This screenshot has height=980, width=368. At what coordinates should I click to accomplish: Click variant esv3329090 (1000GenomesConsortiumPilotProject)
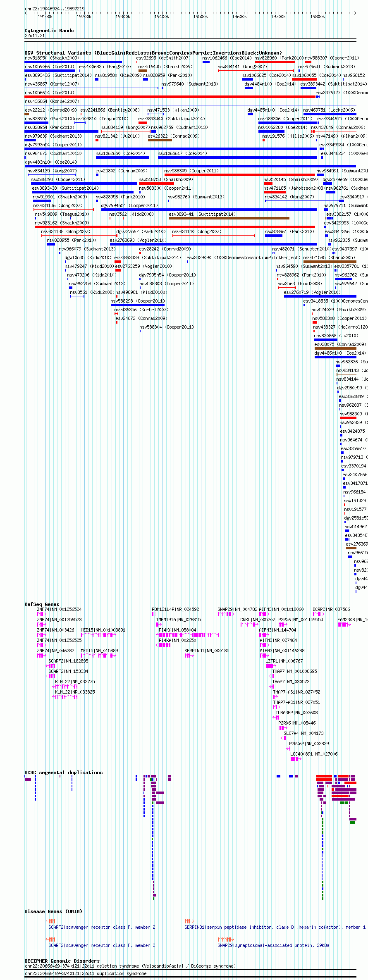[187, 262]
